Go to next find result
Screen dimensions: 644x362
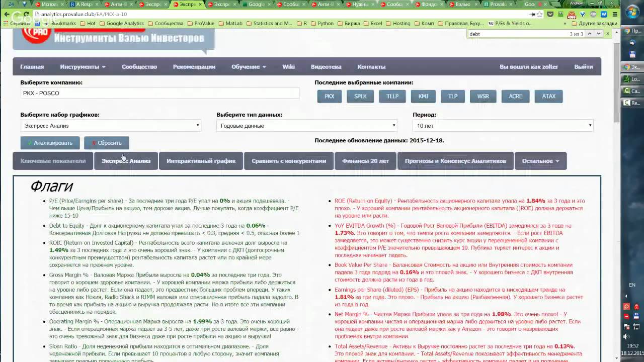click(x=599, y=34)
